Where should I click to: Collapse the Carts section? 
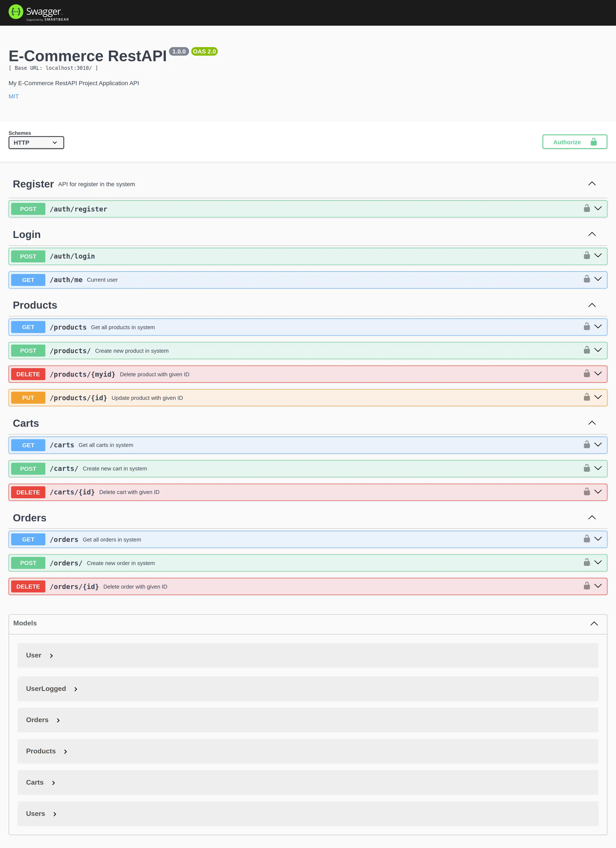pos(592,423)
